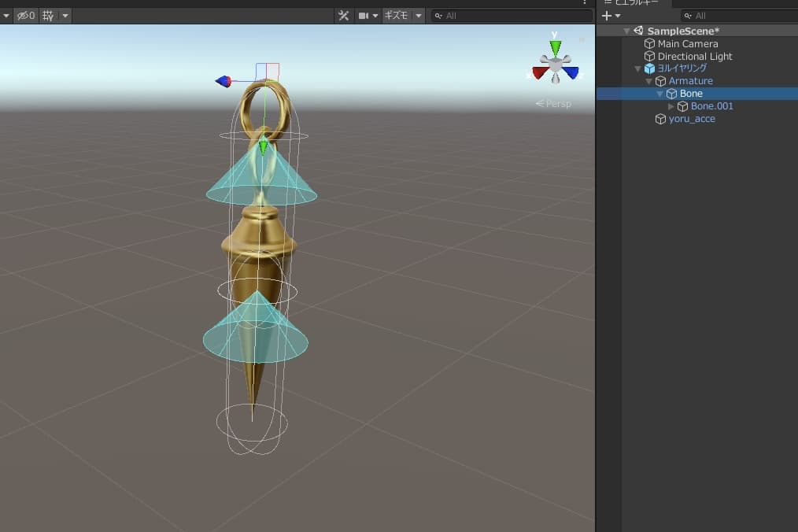
Task: Select yoru_acce in hierarchy
Action: [x=692, y=119]
